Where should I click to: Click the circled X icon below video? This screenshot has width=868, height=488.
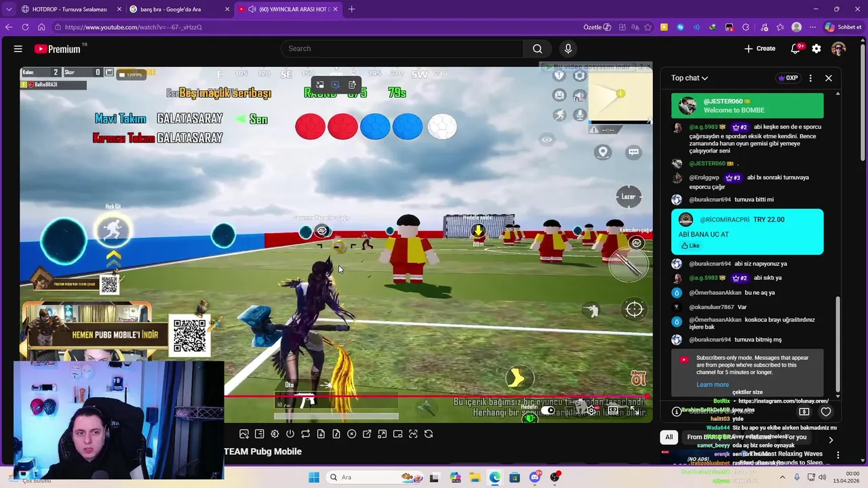[x=351, y=434]
